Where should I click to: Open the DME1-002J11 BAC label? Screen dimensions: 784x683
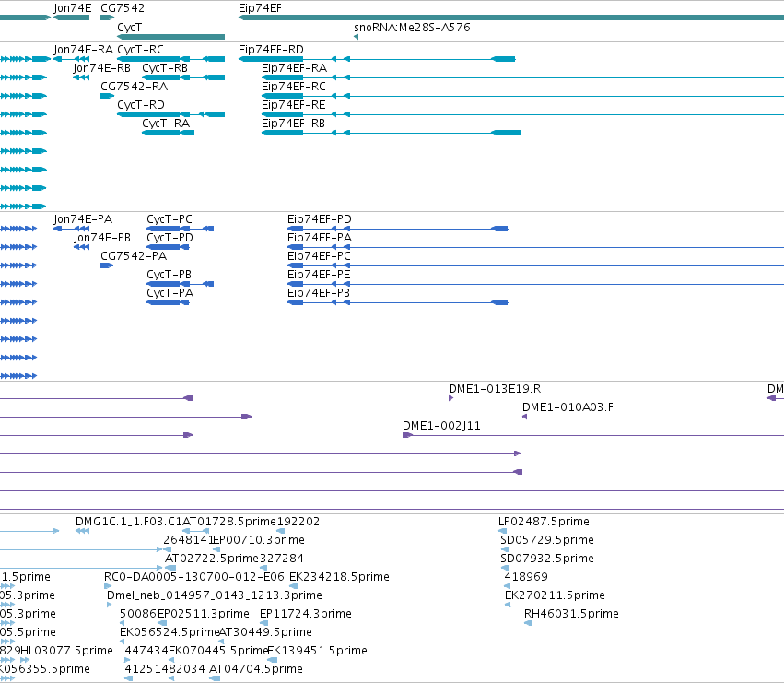click(441, 426)
